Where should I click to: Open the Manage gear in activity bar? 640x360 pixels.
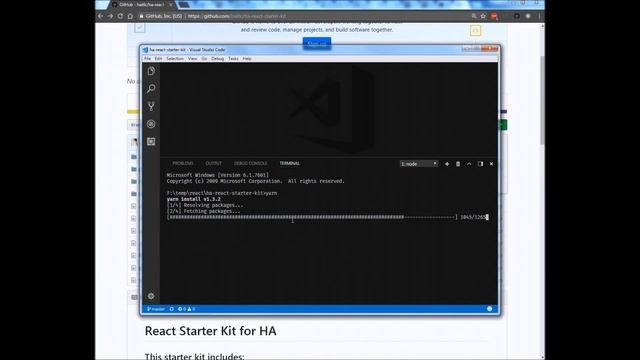click(x=151, y=296)
